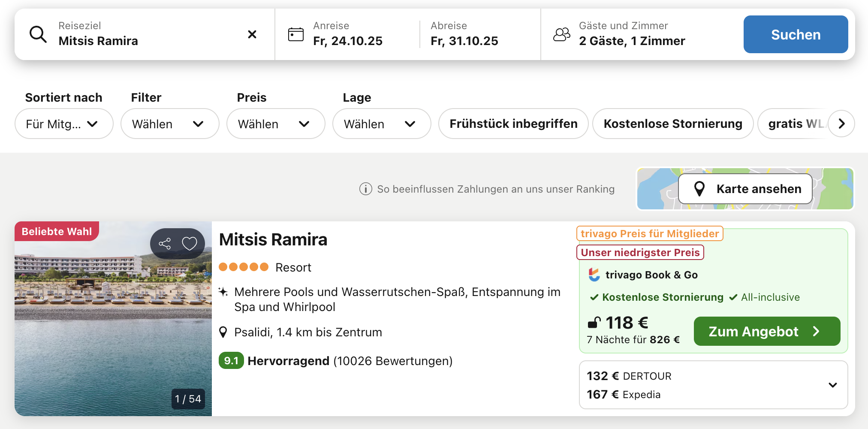Click the Beliebte Wahl badge
Image resolution: width=868 pixels, height=429 pixels.
point(57,231)
